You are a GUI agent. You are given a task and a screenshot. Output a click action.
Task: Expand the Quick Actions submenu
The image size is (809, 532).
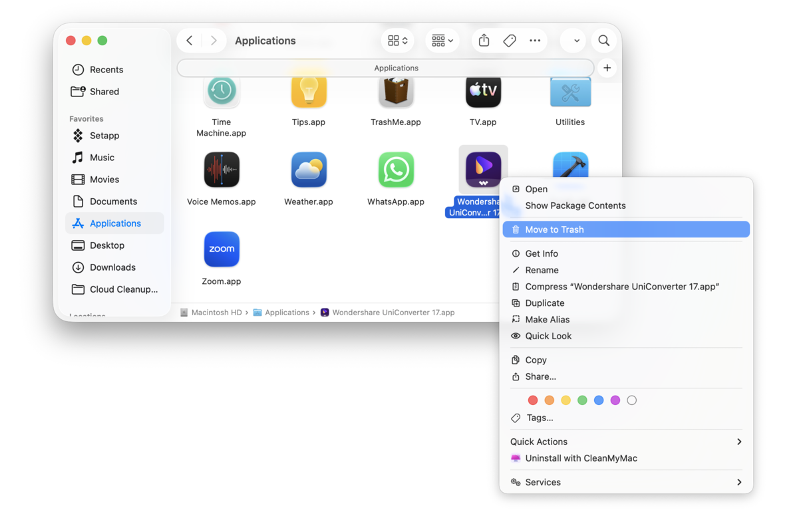click(626, 442)
